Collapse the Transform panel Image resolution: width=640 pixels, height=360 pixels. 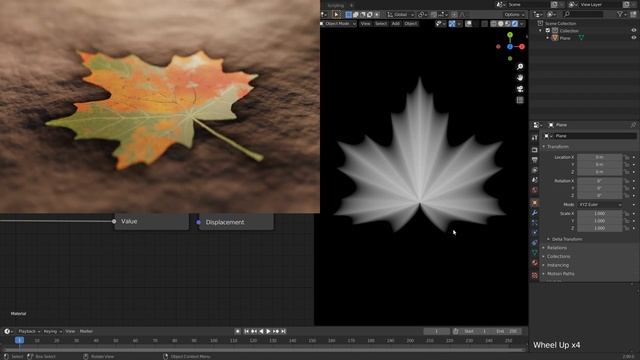pos(558,147)
